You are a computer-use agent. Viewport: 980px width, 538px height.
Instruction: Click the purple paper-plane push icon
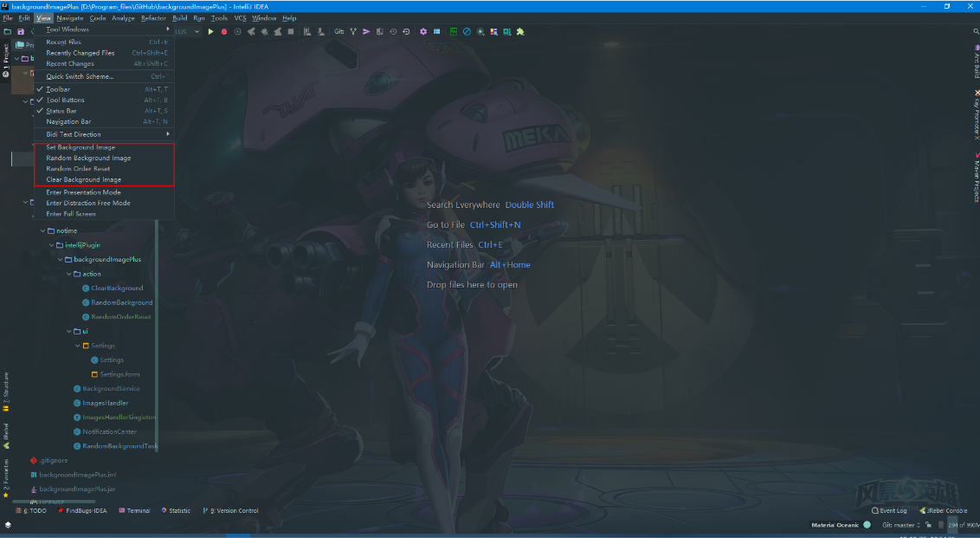click(x=366, y=31)
